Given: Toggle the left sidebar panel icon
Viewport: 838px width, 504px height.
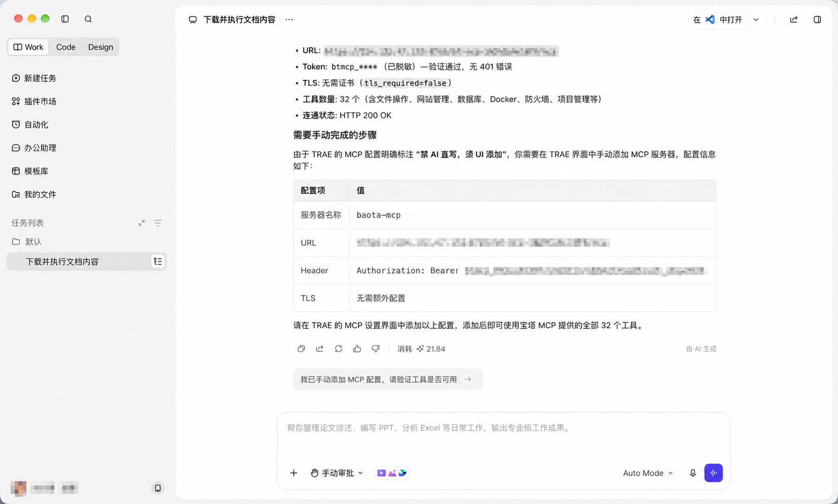Looking at the screenshot, I should 65,19.
